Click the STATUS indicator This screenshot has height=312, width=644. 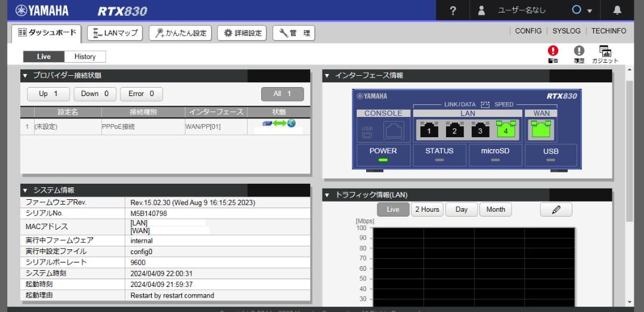point(439,159)
